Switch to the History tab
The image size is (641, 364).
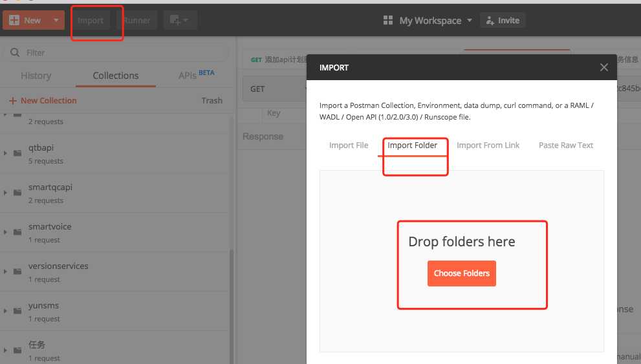[x=36, y=76]
